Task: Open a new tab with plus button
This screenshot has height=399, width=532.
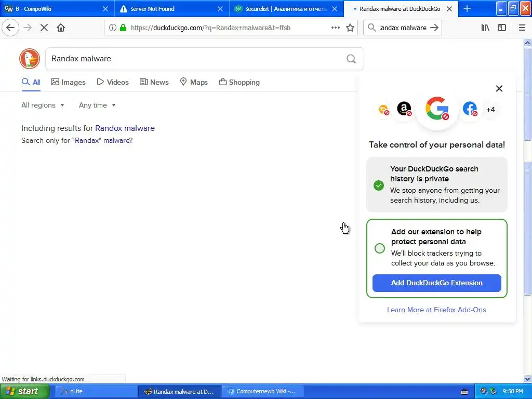Action: click(467, 8)
